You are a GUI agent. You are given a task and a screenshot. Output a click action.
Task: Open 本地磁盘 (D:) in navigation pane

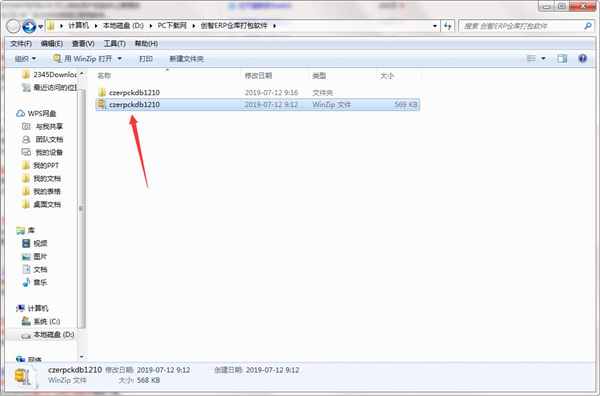(48, 335)
